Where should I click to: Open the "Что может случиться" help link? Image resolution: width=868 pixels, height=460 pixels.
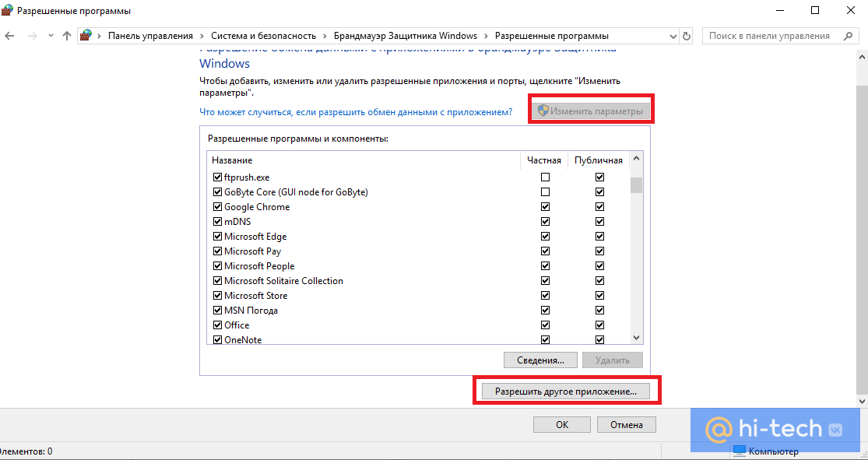(x=356, y=112)
